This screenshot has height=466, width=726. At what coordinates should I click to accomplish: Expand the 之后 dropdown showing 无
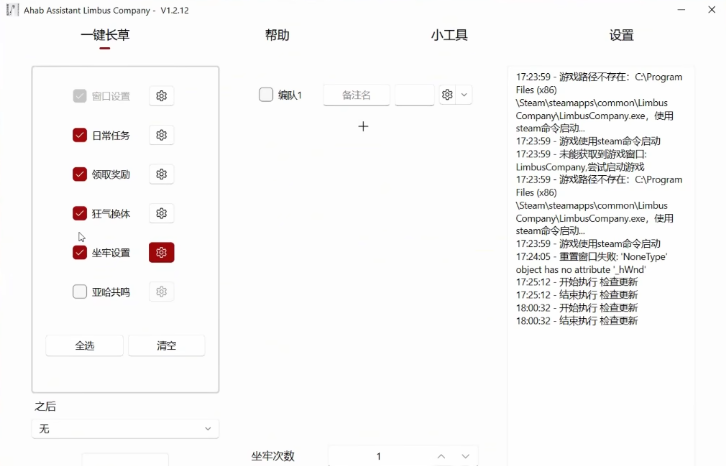(125, 429)
